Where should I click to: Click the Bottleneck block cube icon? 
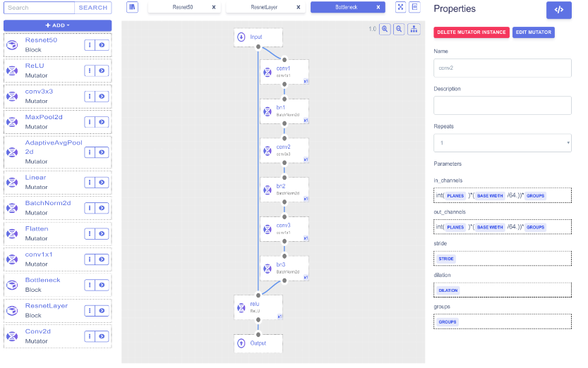[x=13, y=285]
